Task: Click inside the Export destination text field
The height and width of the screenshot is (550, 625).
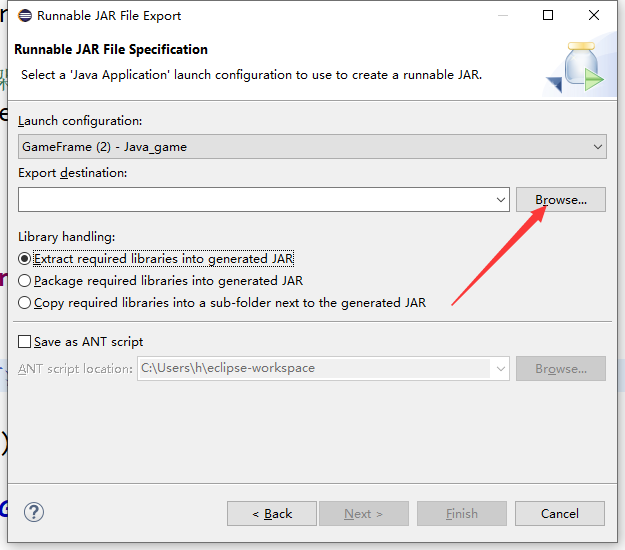Action: (x=255, y=200)
